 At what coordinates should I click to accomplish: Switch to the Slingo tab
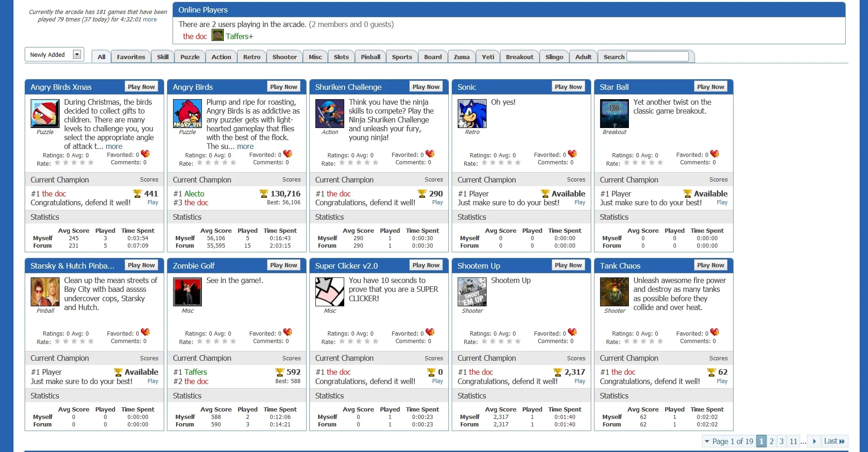coord(554,57)
